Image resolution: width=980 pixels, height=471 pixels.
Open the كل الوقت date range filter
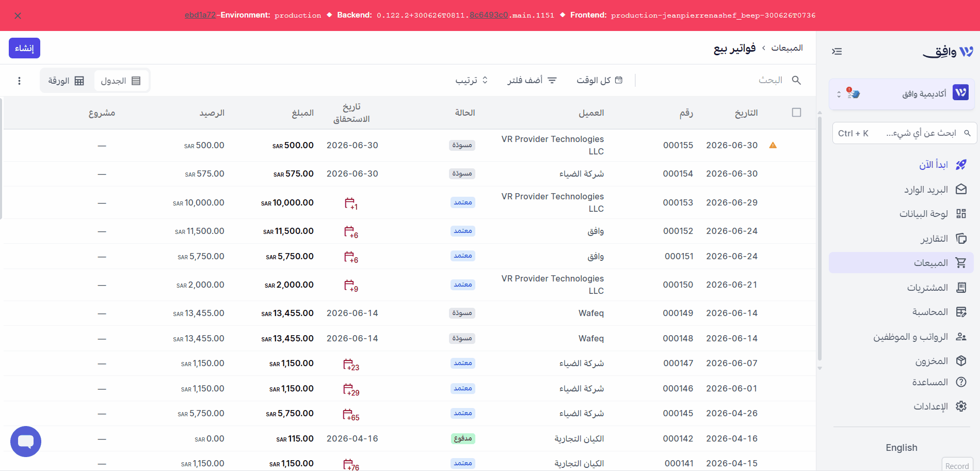click(600, 80)
